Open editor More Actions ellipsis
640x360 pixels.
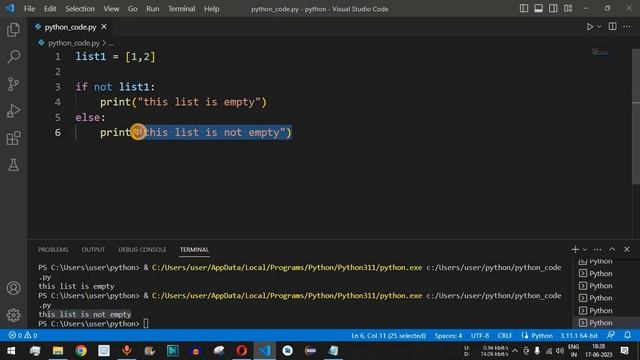pos(627,27)
